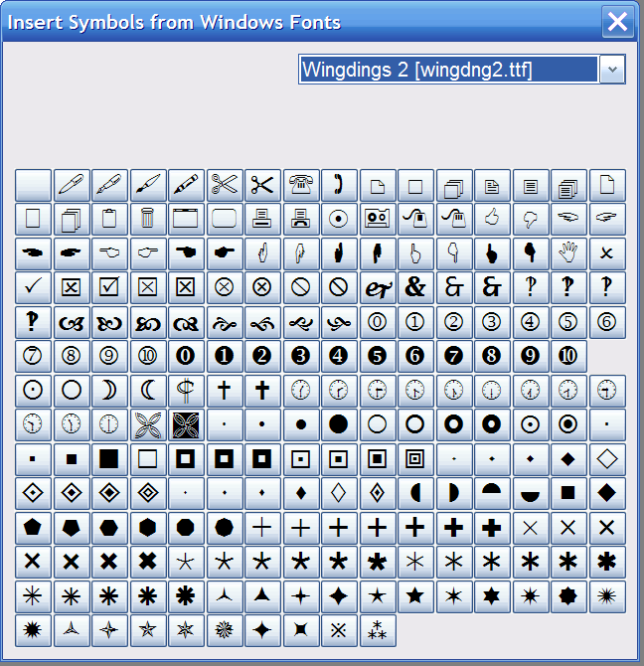Image resolution: width=644 pixels, height=666 pixels.
Task: Insert the outlined white diamond symbol
Action: 606,458
